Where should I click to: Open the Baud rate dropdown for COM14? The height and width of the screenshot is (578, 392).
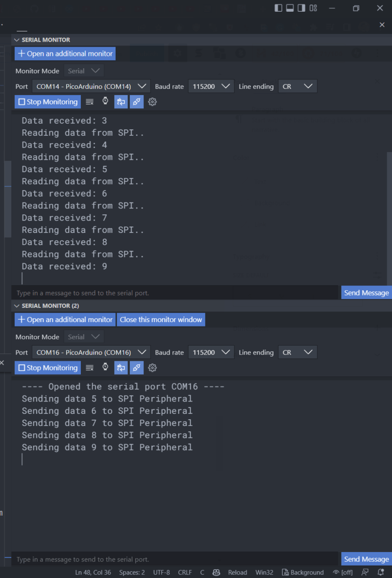click(x=211, y=86)
